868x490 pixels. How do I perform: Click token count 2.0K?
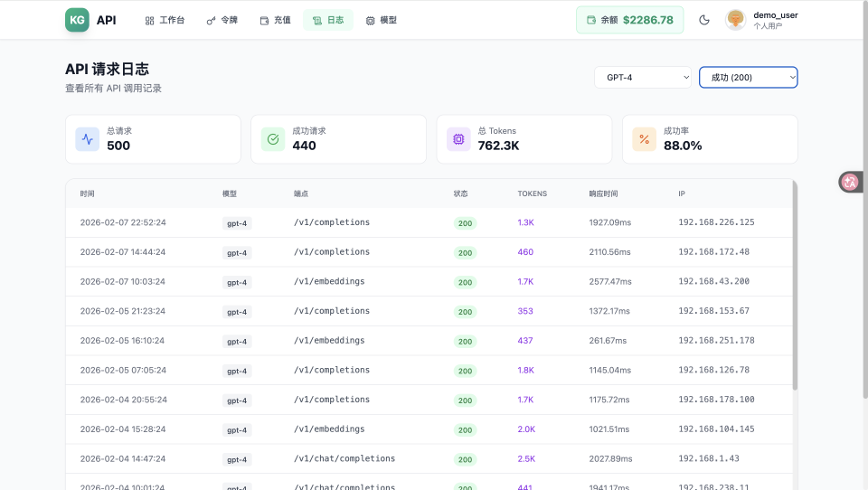(x=526, y=429)
